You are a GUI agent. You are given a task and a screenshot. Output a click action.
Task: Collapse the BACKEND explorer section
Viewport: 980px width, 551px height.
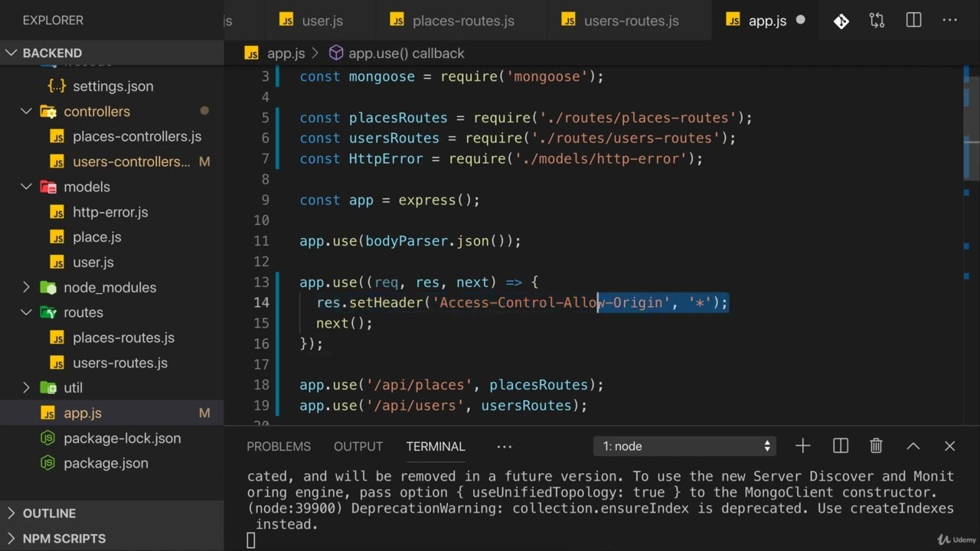tap(11, 53)
